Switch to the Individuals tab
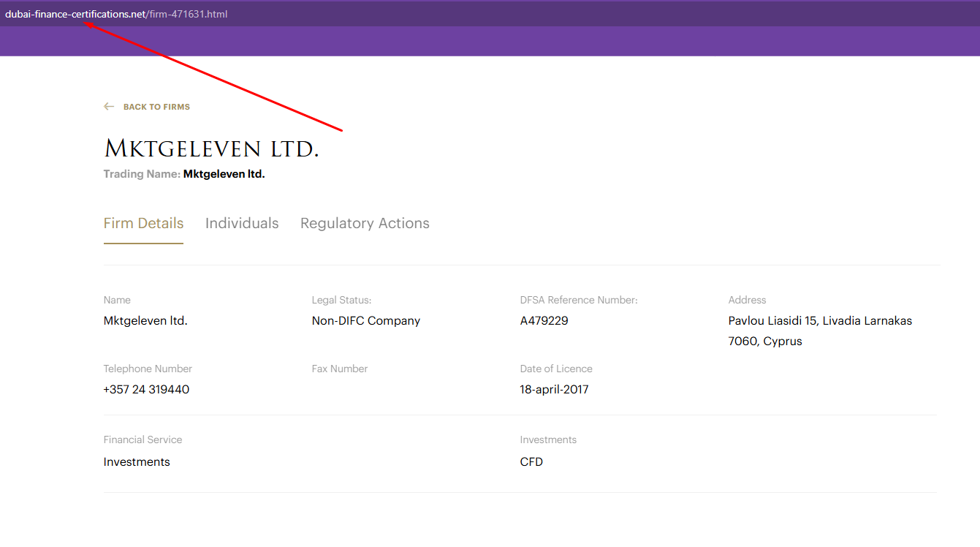The height and width of the screenshot is (547, 980). (242, 223)
